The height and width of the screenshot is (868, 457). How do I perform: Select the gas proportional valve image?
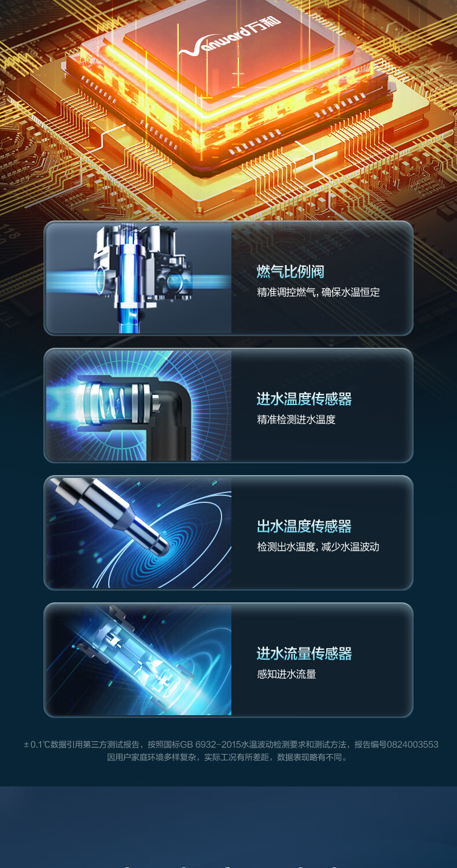[139, 278]
